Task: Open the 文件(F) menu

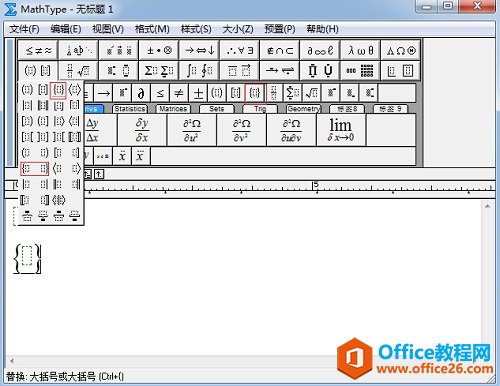Action: (24, 29)
